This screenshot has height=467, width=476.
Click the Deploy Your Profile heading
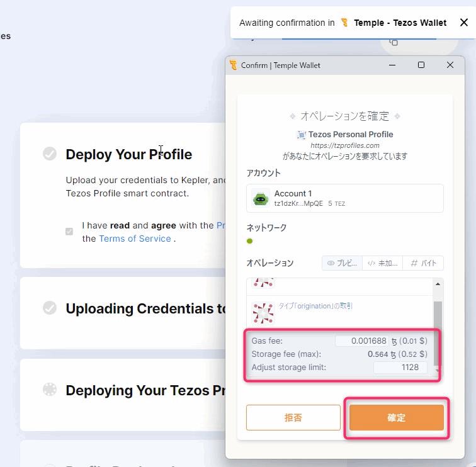[128, 154]
